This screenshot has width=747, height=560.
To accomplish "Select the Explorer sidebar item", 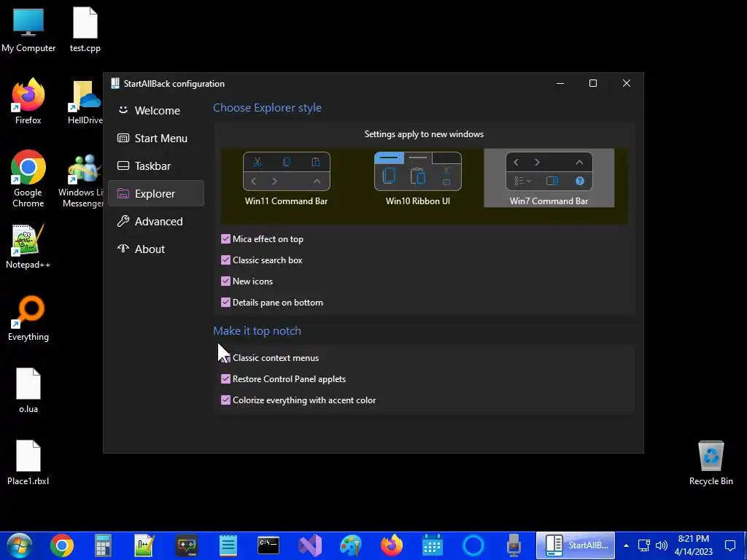I will [x=156, y=193].
